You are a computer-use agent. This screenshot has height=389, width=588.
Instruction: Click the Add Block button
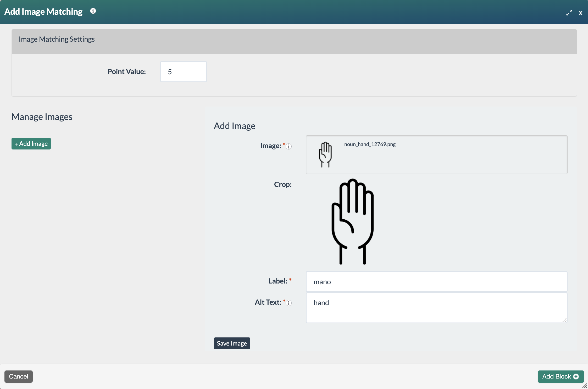pos(561,376)
